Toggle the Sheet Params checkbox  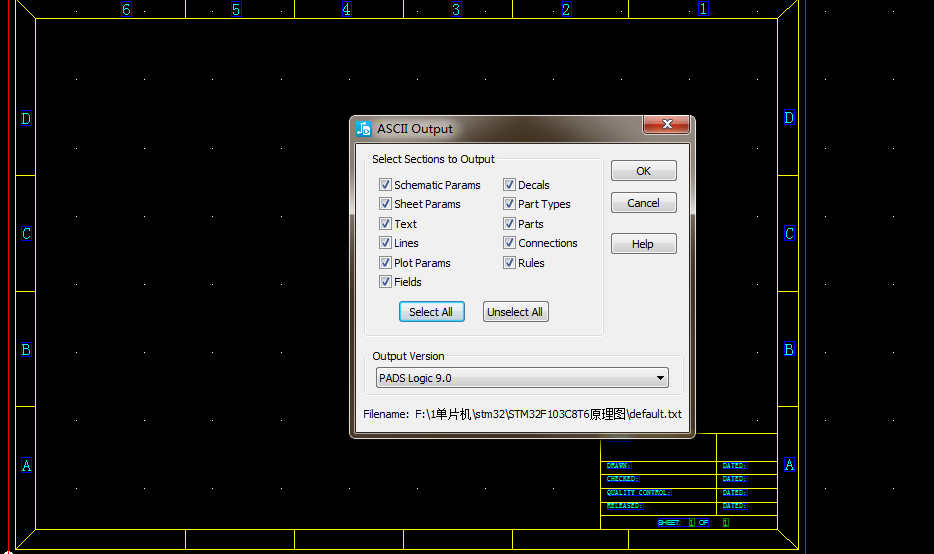pyautogui.click(x=385, y=204)
